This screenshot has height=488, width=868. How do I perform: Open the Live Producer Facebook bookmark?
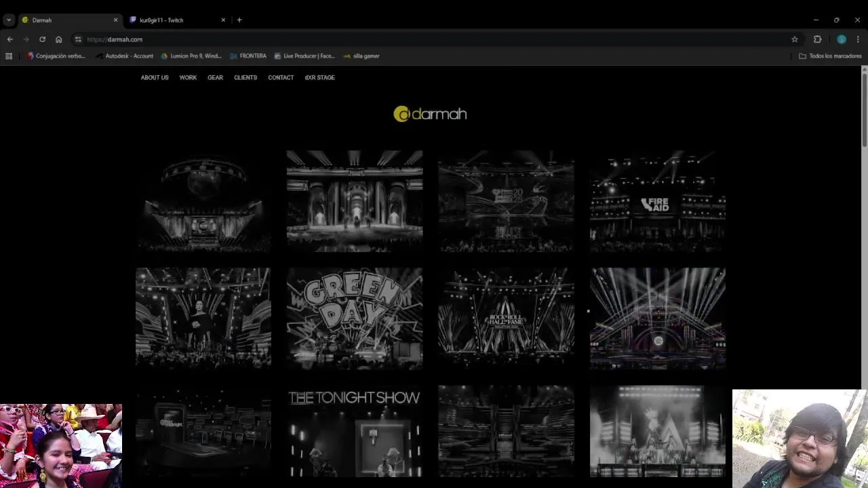point(304,56)
